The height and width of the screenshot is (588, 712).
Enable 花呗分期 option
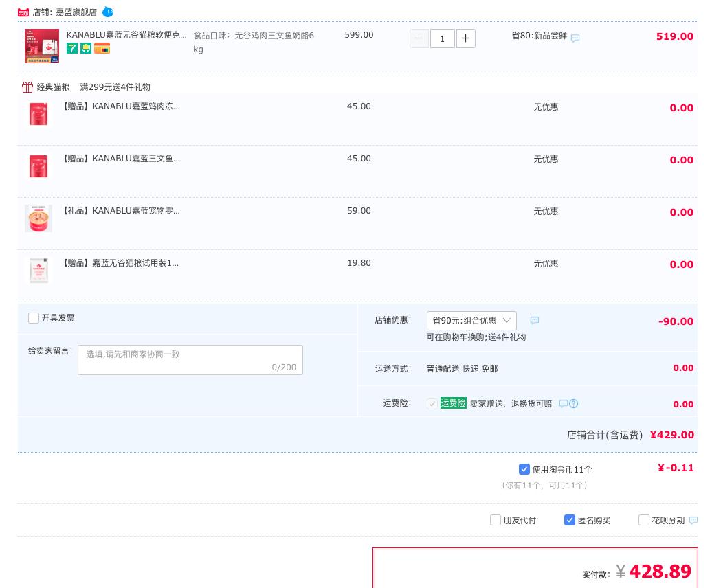tap(644, 520)
